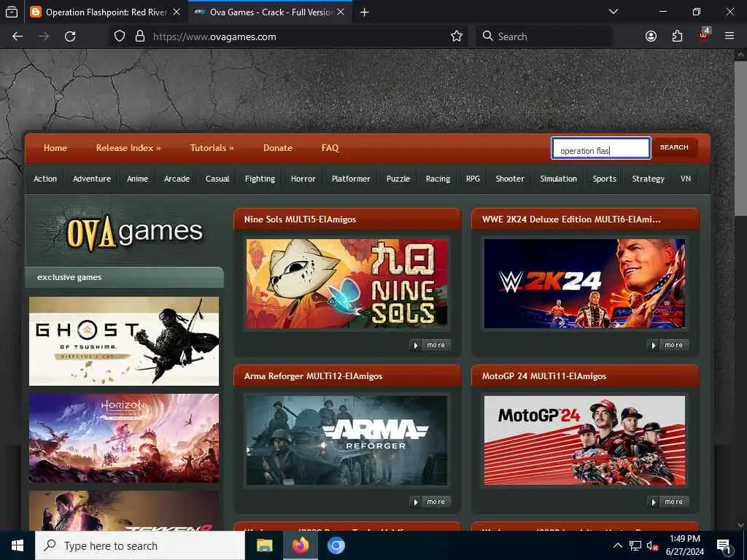Open the Donate page
The image size is (747, 560).
pyautogui.click(x=278, y=147)
